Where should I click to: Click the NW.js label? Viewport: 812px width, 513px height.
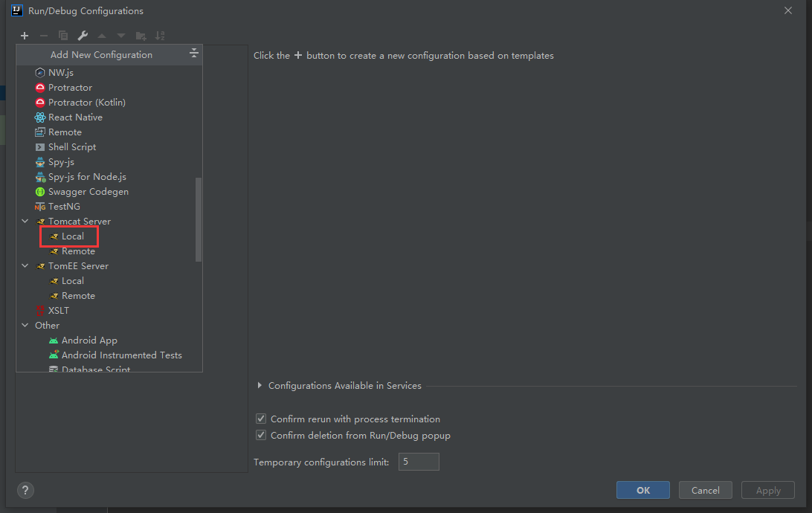(x=60, y=72)
